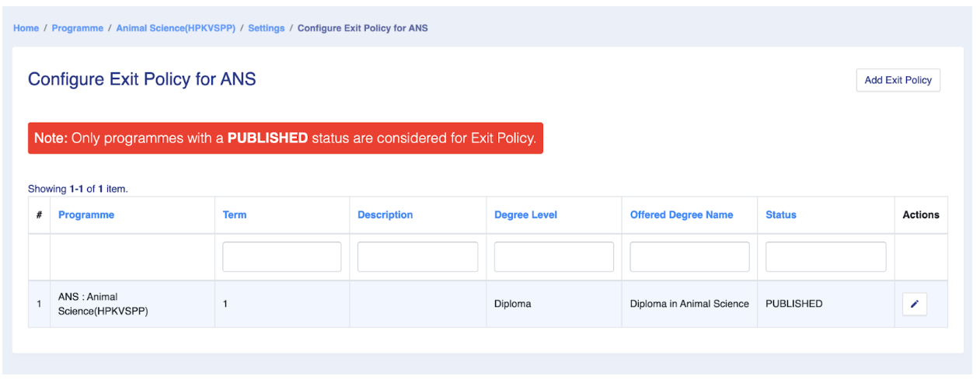Focus the Term filter input field
980x383 pixels.
coord(281,257)
